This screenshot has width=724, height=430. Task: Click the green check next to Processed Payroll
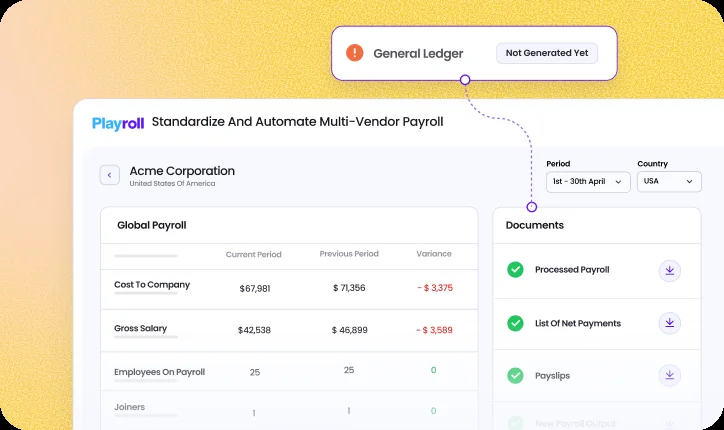pos(515,270)
